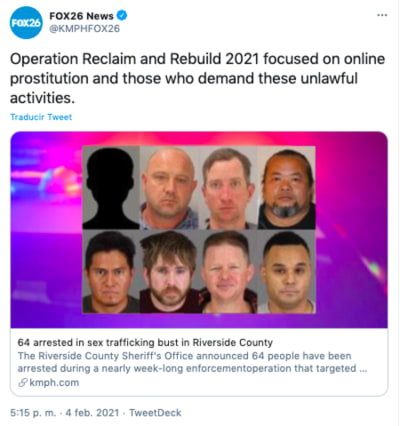This screenshot has height=426, width=400.
Task: Click the blue verified badge checkmark
Action: click(x=122, y=15)
